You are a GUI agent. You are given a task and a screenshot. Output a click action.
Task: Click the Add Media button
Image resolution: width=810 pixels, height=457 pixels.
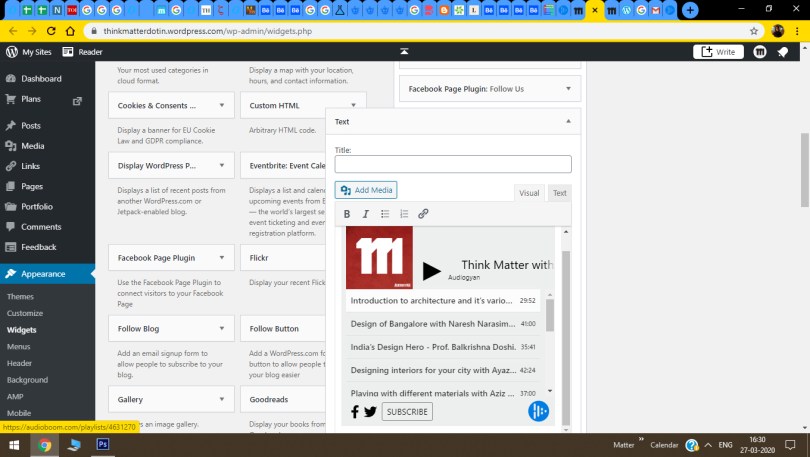(x=366, y=190)
